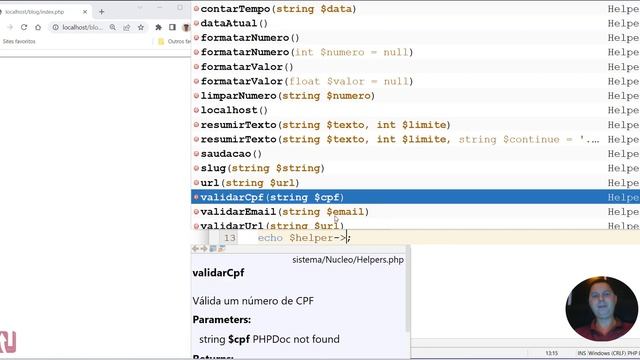Viewport: 640px width, 360px height.
Task: Choose resumirTexto with two parameters
Action: coord(416,125)
